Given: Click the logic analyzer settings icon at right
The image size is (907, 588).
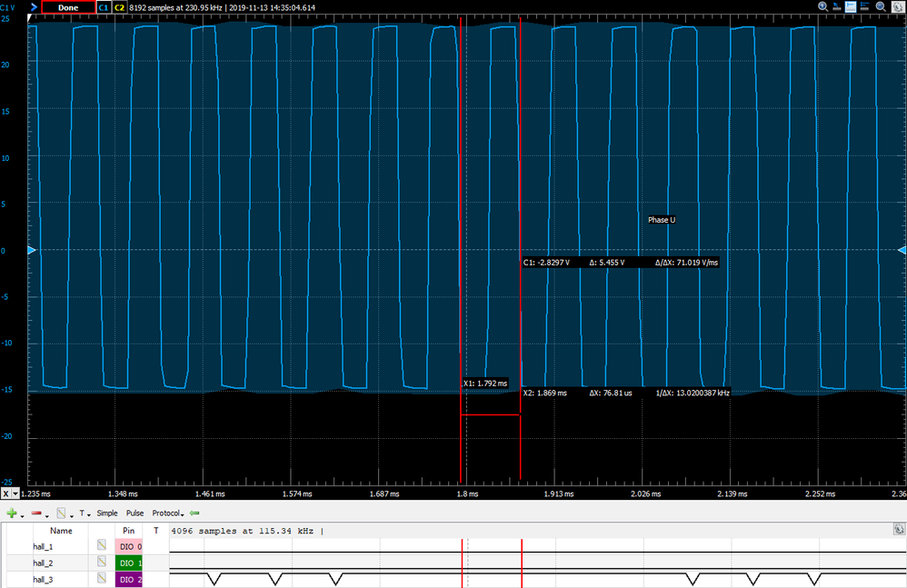Looking at the screenshot, I should click(x=899, y=529).
